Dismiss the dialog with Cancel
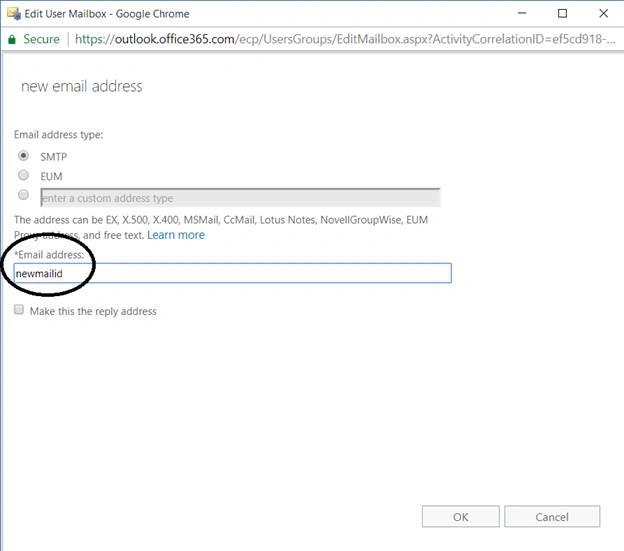Viewport: 624px width, 551px height. coord(552,516)
